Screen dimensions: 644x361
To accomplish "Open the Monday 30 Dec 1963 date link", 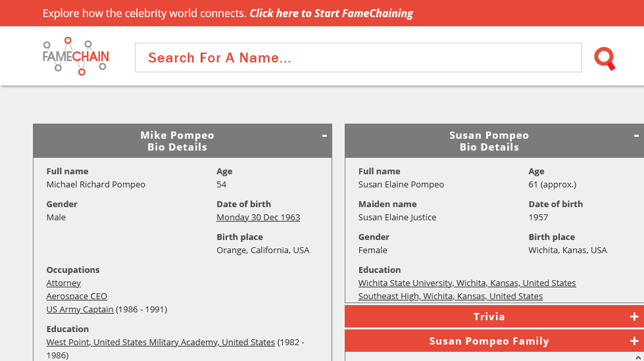I will (259, 217).
